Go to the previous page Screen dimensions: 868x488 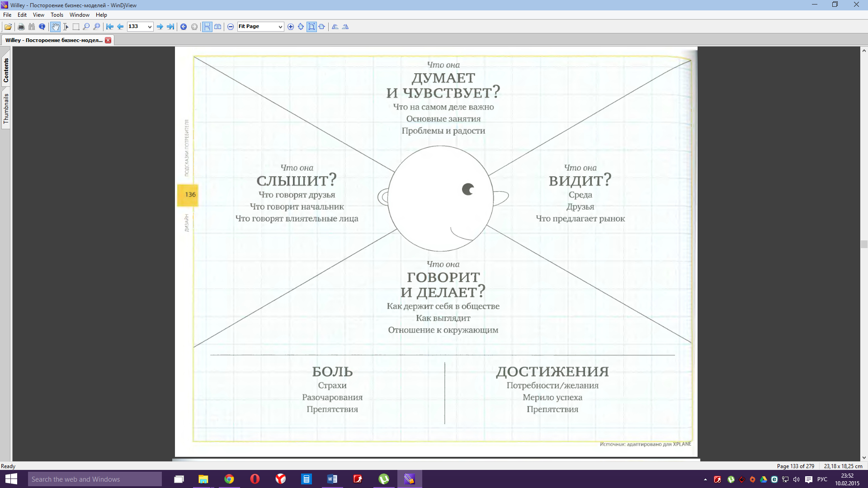120,27
